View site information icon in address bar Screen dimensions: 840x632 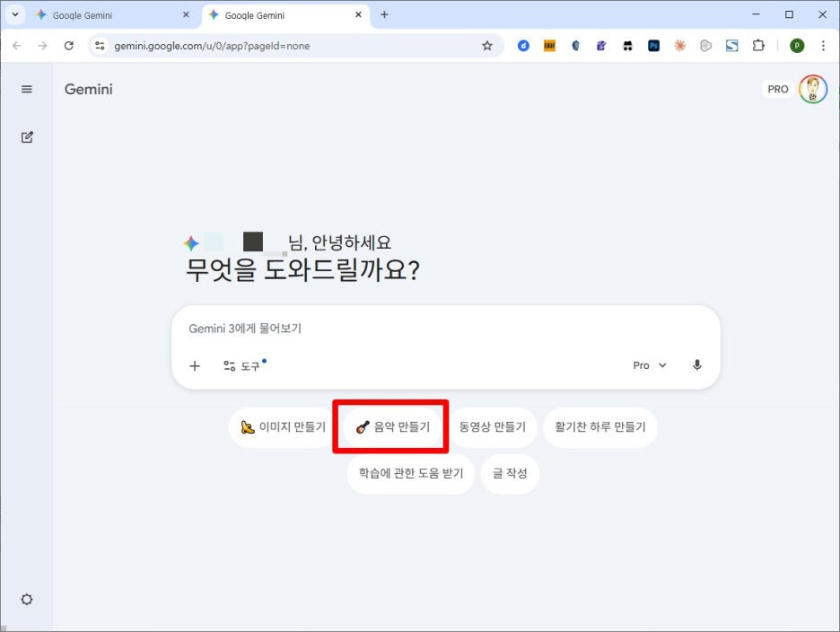[x=100, y=46]
